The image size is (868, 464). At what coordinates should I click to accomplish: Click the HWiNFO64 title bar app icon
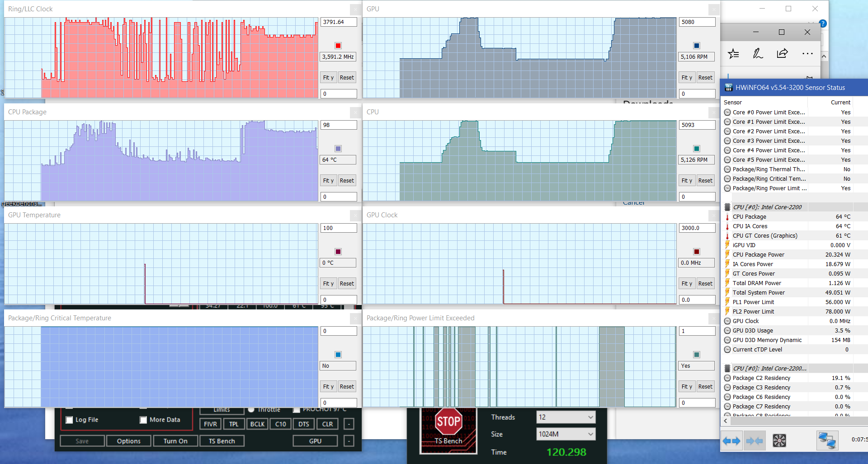tap(728, 88)
